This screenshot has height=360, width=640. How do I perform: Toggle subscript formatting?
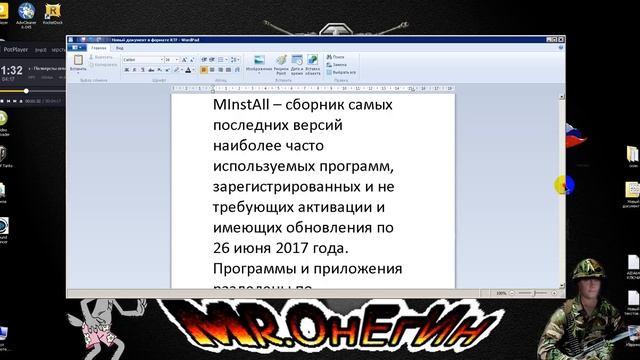click(160, 70)
